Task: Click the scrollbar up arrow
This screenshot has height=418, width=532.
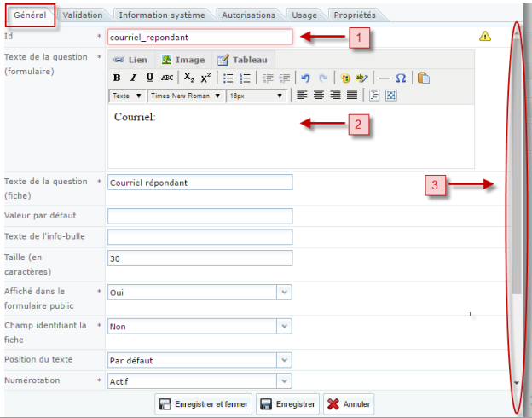Action: [x=517, y=33]
